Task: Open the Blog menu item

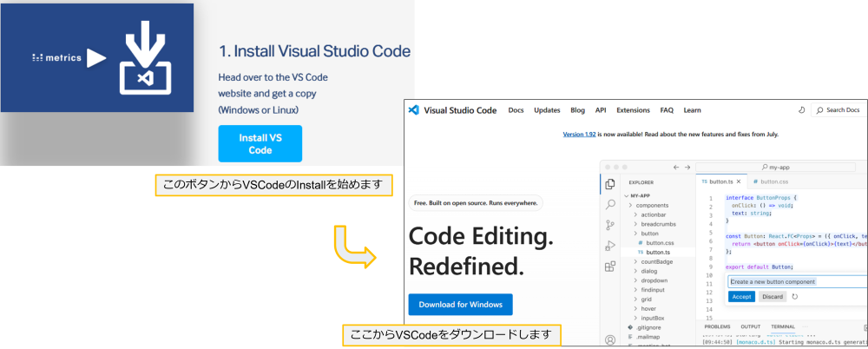Action: tap(577, 110)
